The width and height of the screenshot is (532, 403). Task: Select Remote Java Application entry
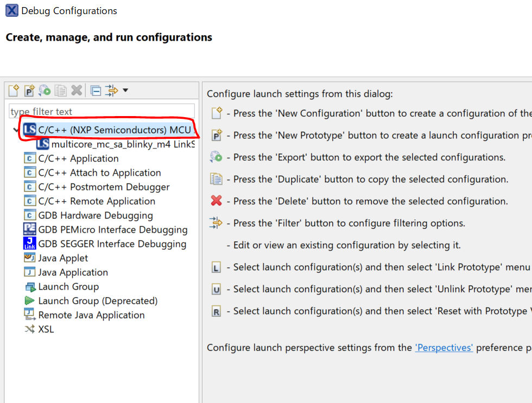pyautogui.click(x=92, y=315)
